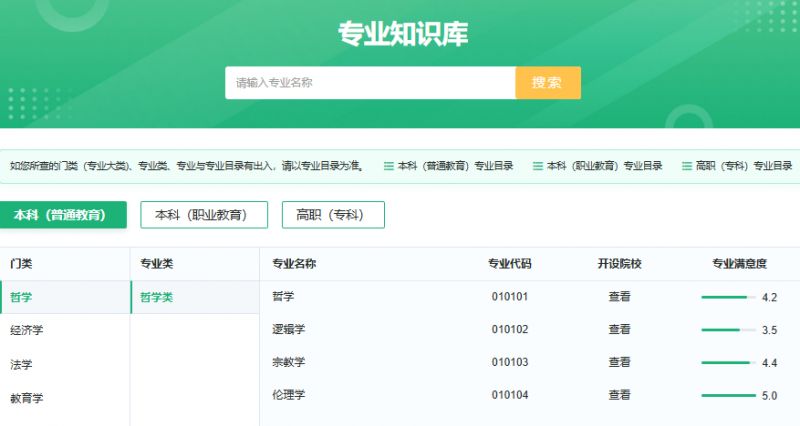Select 法学 in the 门类 list

21,365
